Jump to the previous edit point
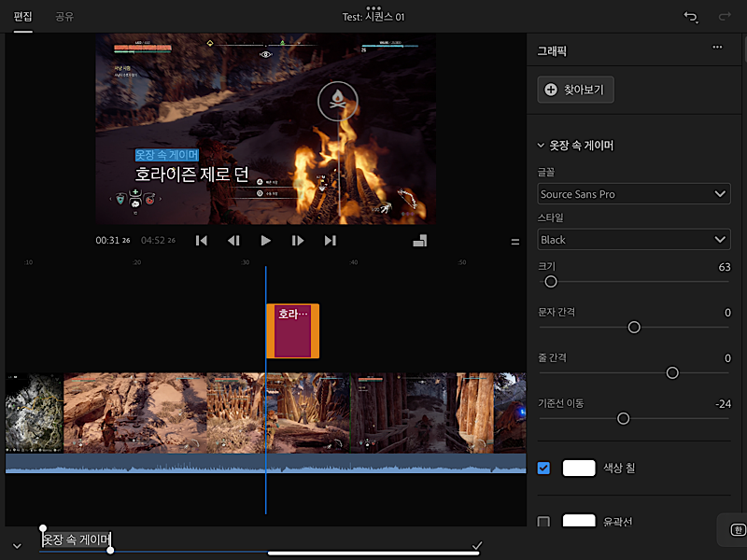 [x=202, y=241]
